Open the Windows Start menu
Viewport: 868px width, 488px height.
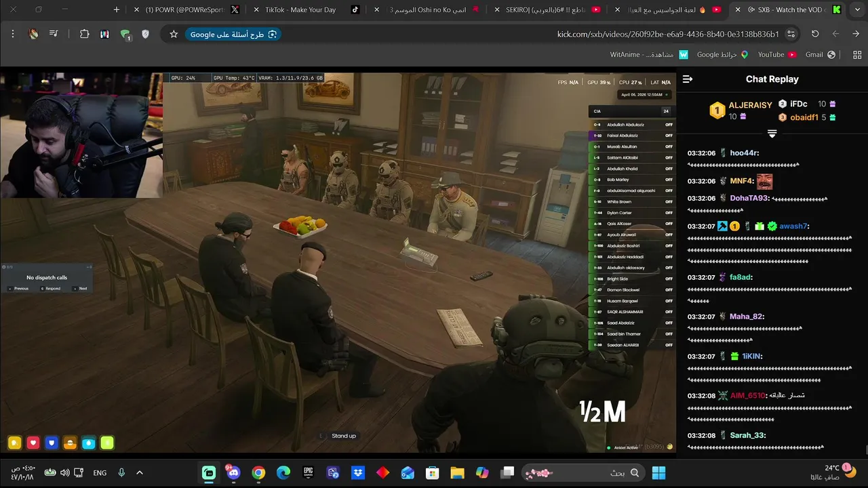(658, 472)
